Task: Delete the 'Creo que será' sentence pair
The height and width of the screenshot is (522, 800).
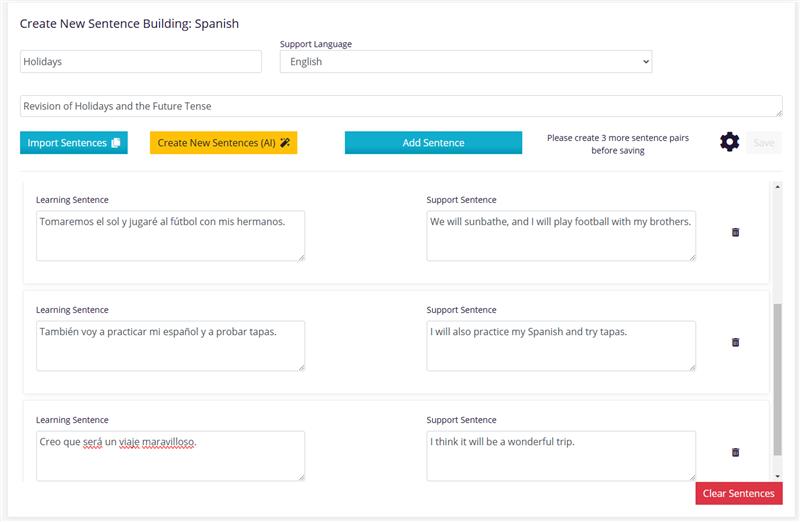Action: (735, 453)
